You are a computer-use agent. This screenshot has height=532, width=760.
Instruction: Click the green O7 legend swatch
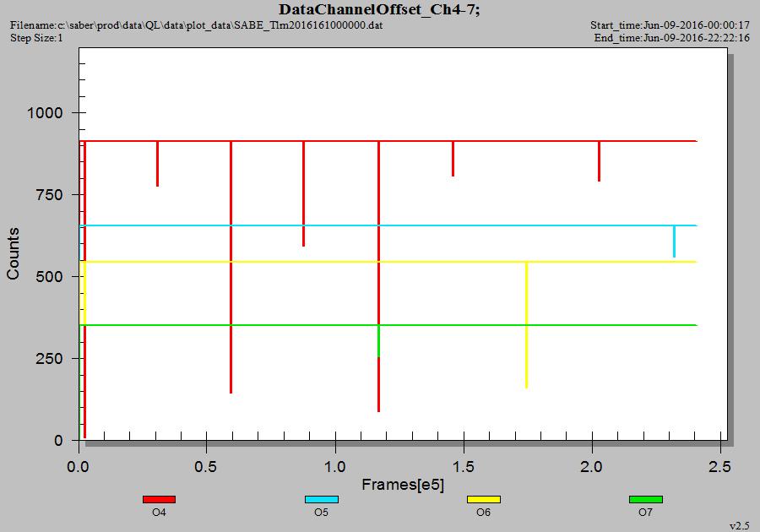(x=646, y=499)
